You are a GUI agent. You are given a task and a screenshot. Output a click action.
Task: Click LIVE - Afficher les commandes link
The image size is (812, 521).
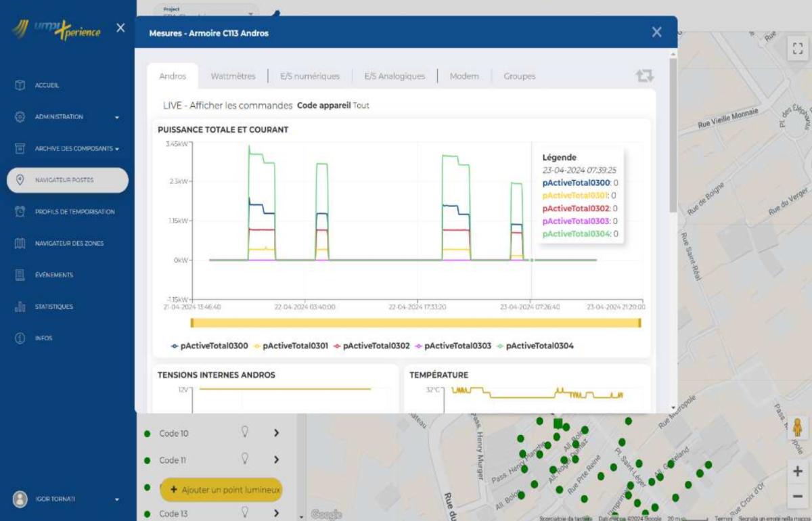coord(227,106)
